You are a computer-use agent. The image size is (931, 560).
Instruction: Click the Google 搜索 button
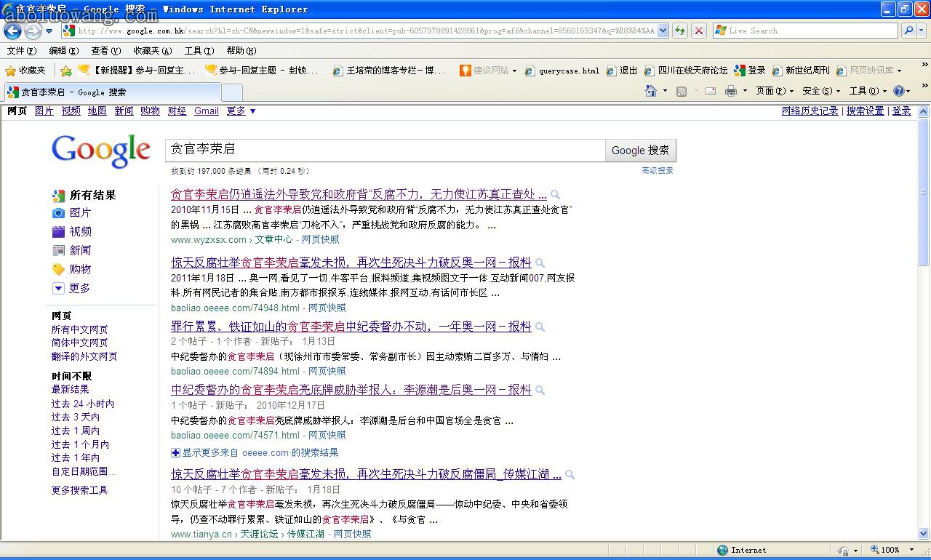coord(640,150)
